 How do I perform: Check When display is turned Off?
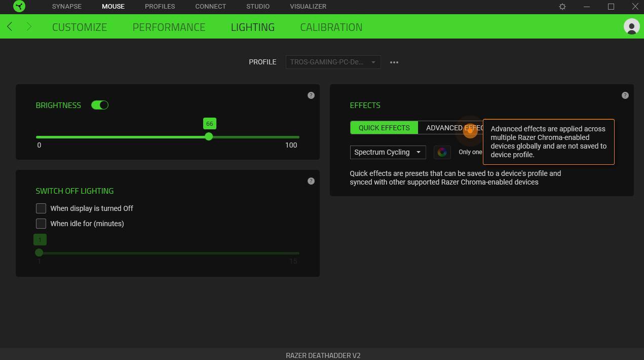[x=41, y=208]
